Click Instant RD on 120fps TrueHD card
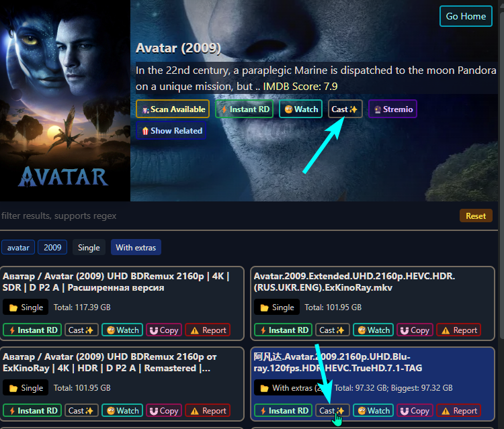 pyautogui.click(x=283, y=410)
